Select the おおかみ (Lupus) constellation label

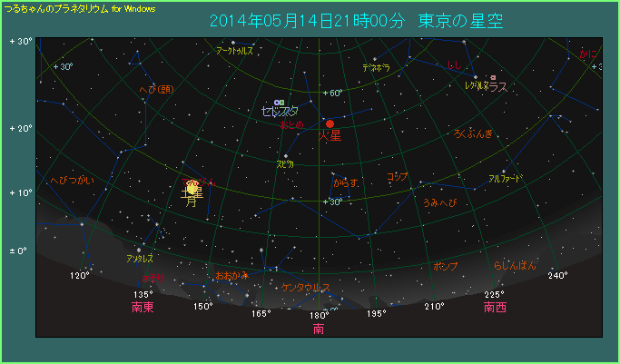pos(231,275)
